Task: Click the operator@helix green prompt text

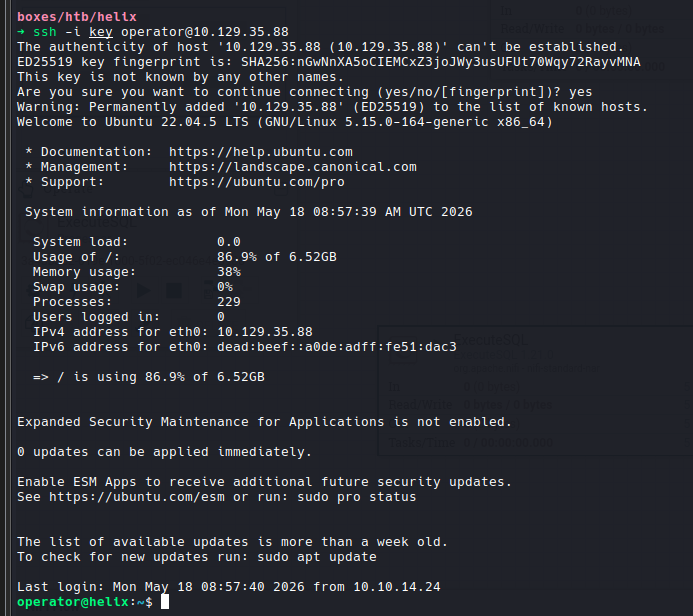Action: 73,602
